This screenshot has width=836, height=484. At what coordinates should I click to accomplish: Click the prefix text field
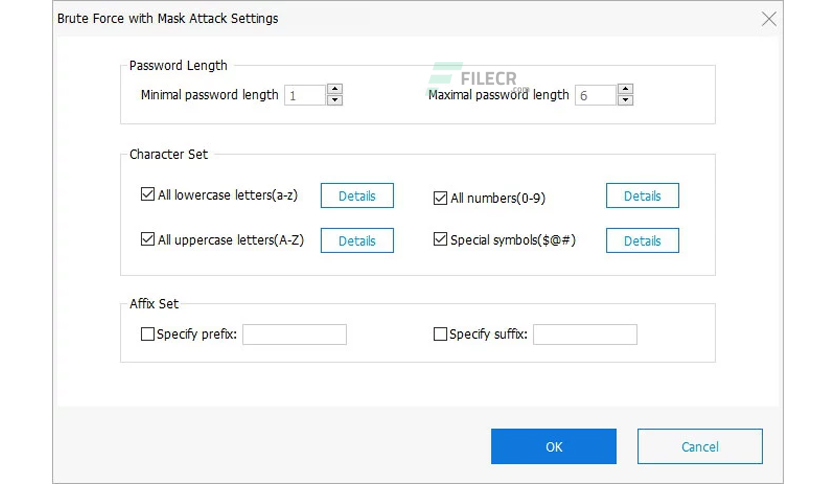[x=294, y=335]
